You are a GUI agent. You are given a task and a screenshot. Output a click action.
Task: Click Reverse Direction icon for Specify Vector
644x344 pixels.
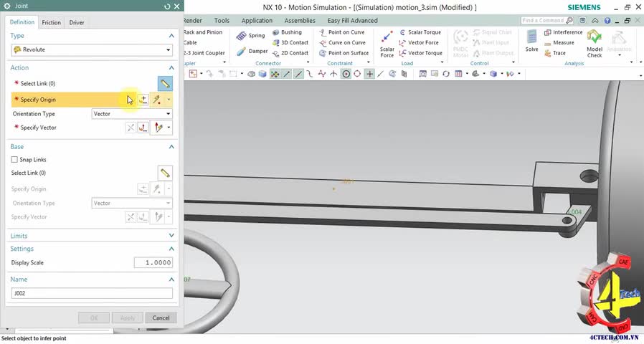pos(131,128)
